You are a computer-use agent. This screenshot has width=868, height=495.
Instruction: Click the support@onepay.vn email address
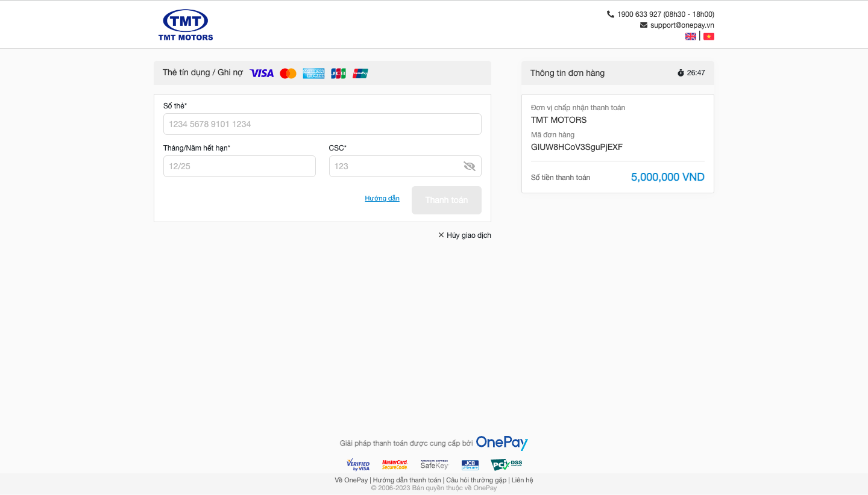click(x=682, y=25)
